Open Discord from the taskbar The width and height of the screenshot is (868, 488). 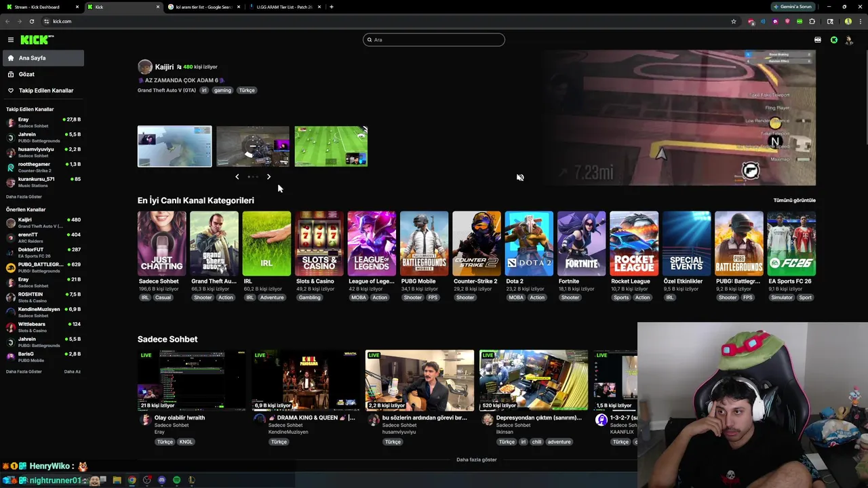coord(161,480)
